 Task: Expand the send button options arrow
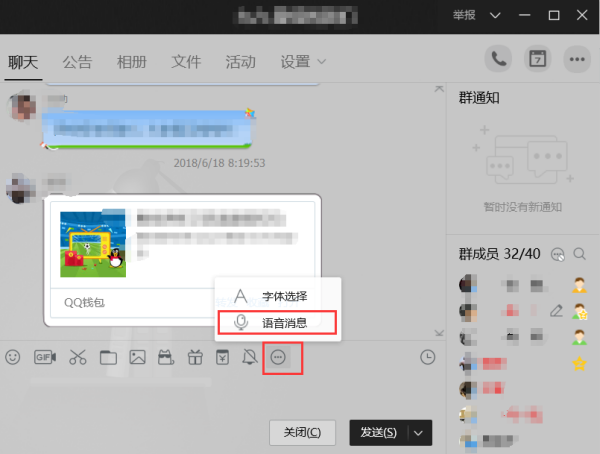419,433
